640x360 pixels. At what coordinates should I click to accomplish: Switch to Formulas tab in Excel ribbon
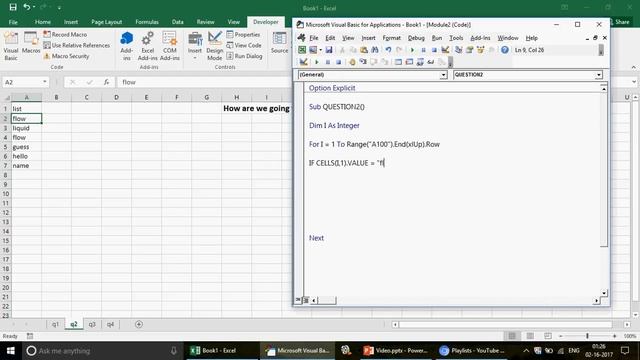click(147, 22)
